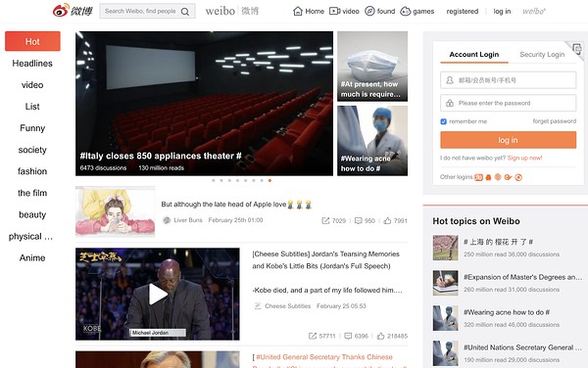Open the cherry blossom hot topic thumbnail

pyautogui.click(x=446, y=248)
